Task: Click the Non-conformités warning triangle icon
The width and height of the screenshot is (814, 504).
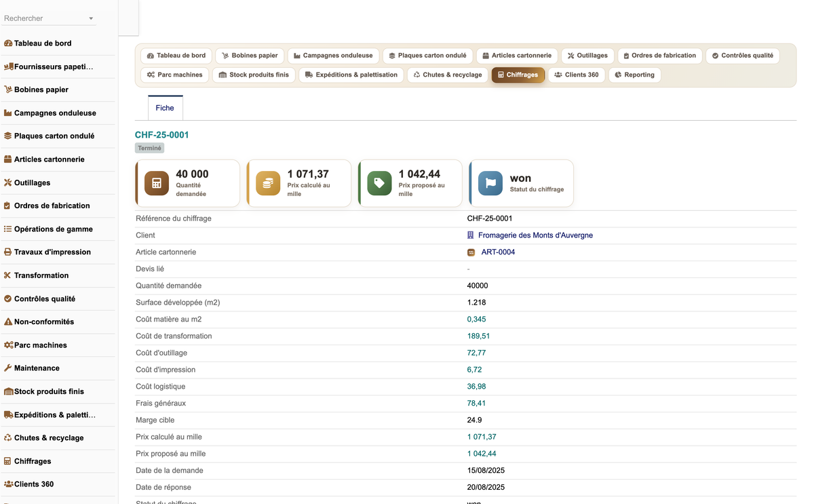Action: [8, 322]
